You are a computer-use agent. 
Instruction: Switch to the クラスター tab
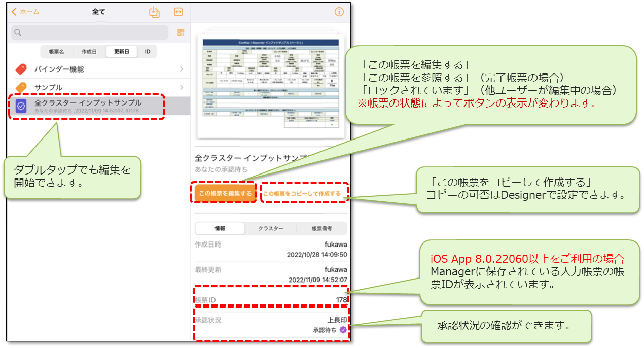(270, 229)
